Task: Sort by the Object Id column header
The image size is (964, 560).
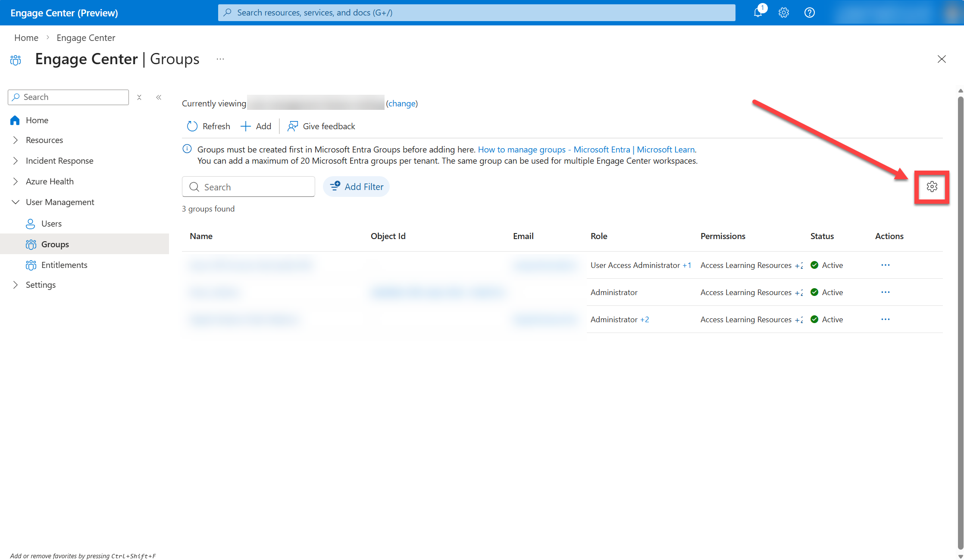Action: pos(388,236)
